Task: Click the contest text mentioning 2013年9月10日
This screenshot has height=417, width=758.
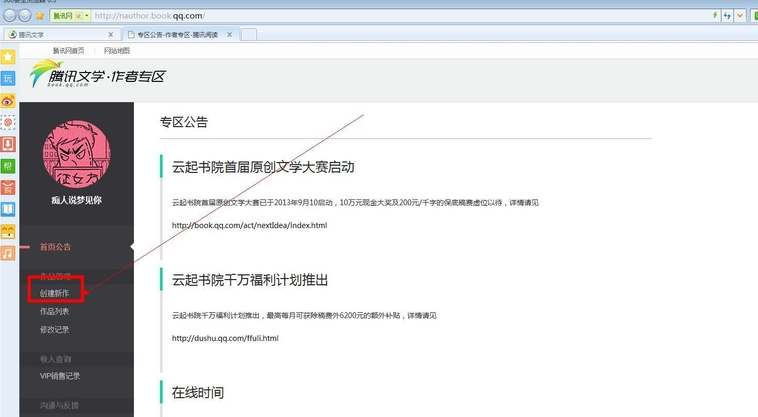Action: coord(355,202)
